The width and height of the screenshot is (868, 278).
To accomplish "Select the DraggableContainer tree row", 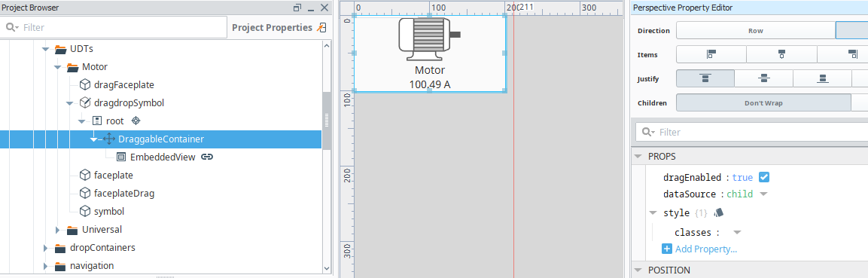I will point(160,139).
